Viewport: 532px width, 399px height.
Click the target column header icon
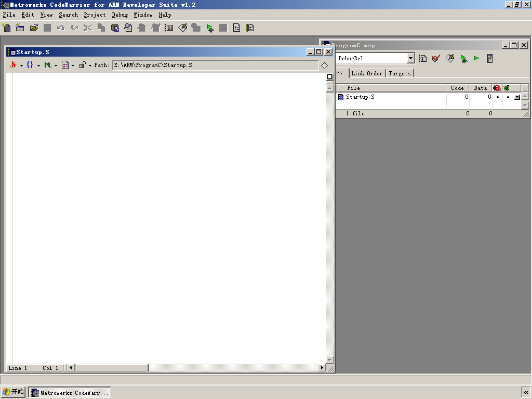[x=497, y=88]
